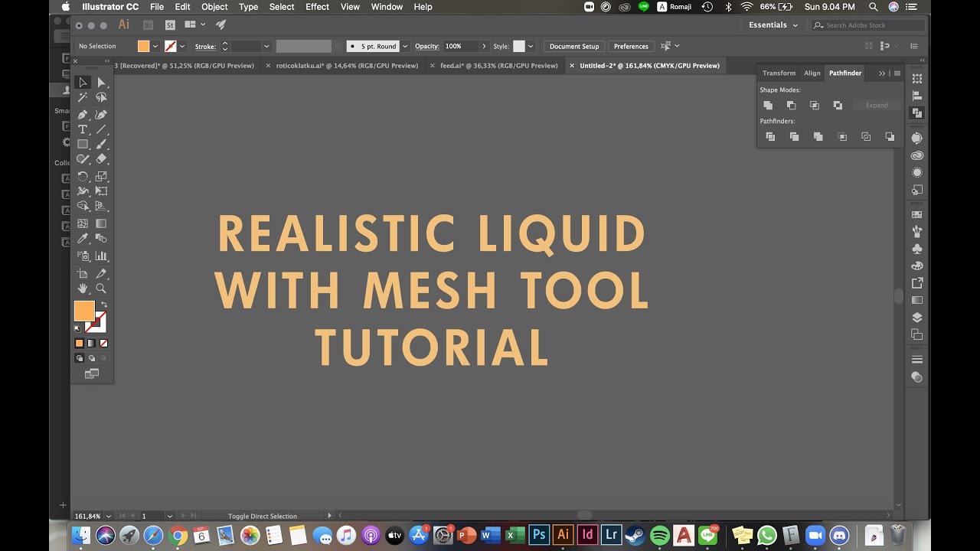Click the Minus Back pathfinder icon
The height and width of the screenshot is (551, 980).
click(x=890, y=136)
